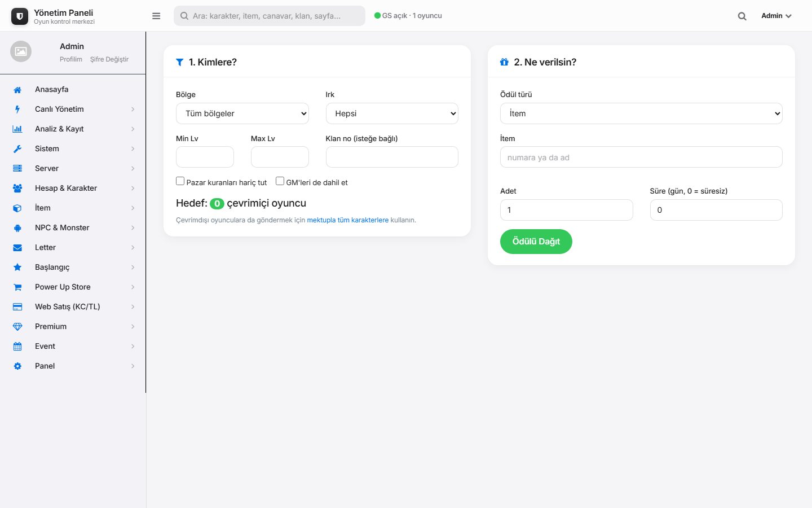Click the Server rack icon
This screenshot has width=812, height=508.
pyautogui.click(x=17, y=169)
